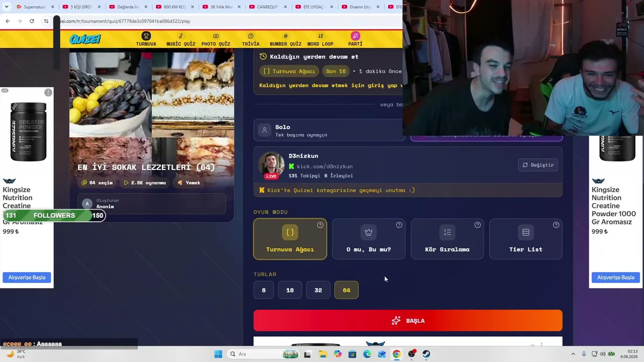
Task: Open File Explorer from the taskbar
Action: [x=323, y=354]
